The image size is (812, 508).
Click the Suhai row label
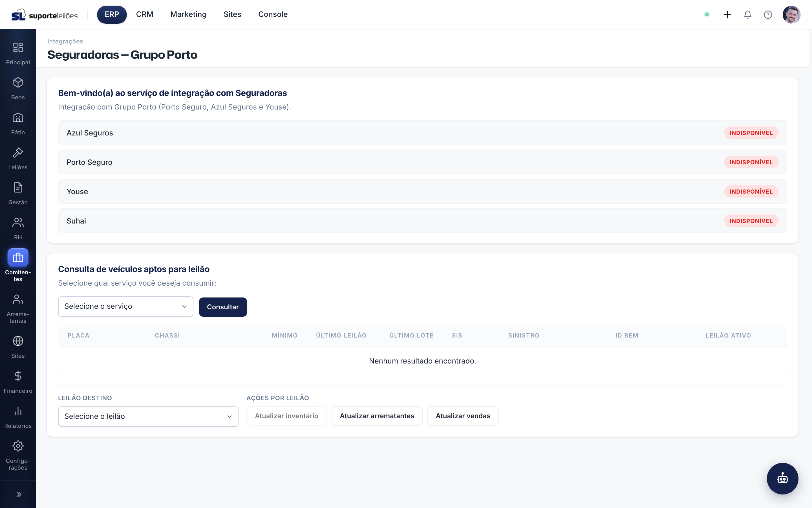click(x=76, y=221)
